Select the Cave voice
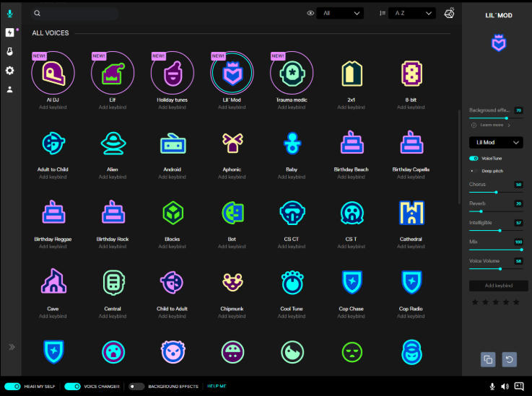The image size is (532, 396). click(53, 281)
